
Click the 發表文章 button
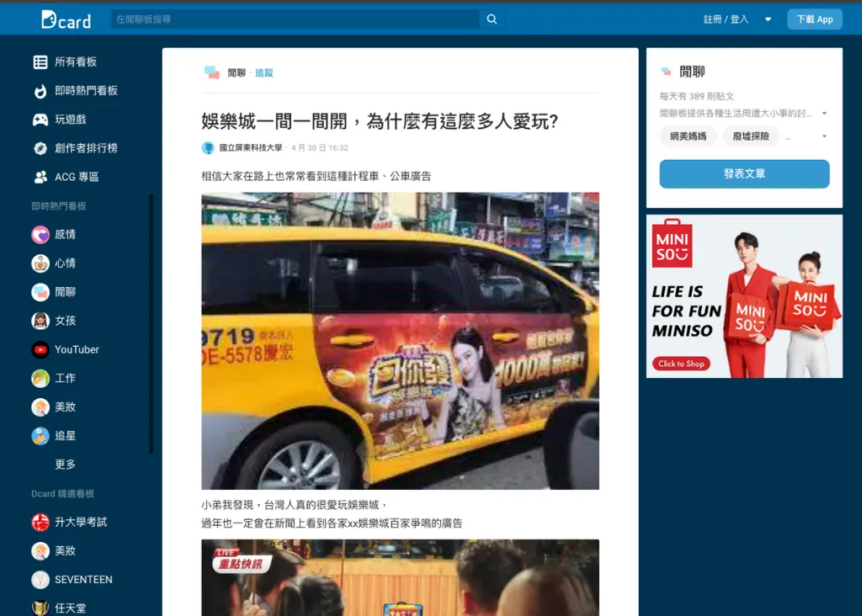point(744,174)
